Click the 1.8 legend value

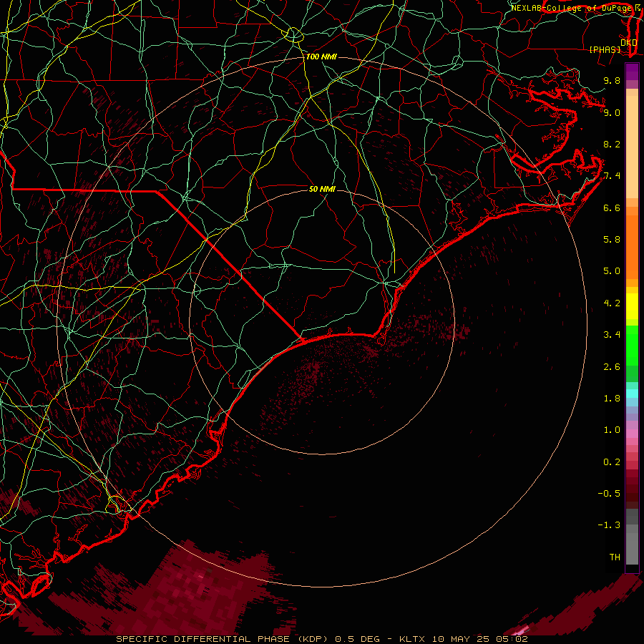[x=612, y=399]
